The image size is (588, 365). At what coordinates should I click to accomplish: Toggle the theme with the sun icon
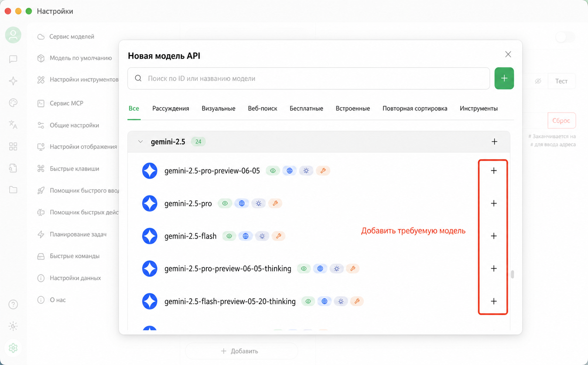tap(13, 326)
